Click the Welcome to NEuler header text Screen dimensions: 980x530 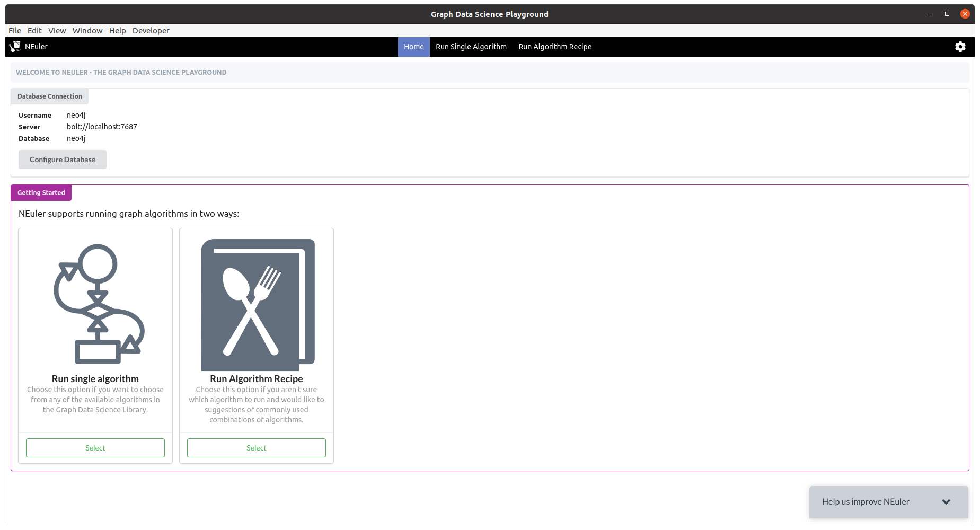pyautogui.click(x=121, y=73)
